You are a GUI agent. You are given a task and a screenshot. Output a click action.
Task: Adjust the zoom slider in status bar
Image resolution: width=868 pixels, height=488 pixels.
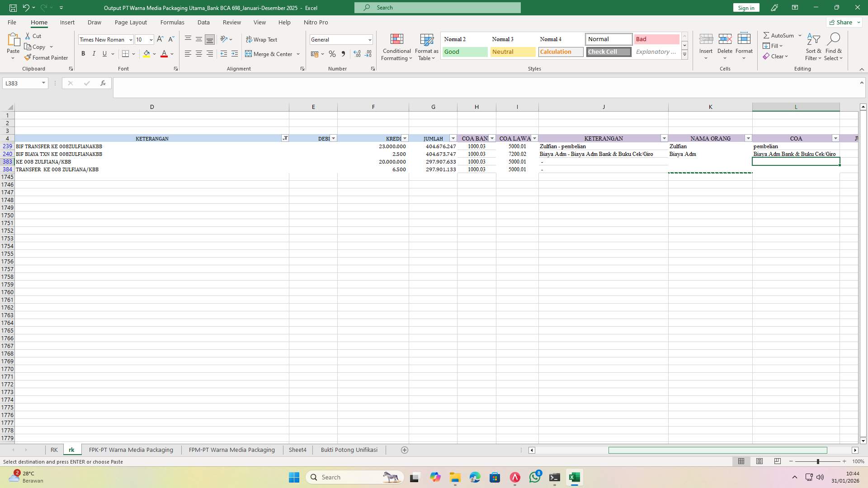coord(818,461)
